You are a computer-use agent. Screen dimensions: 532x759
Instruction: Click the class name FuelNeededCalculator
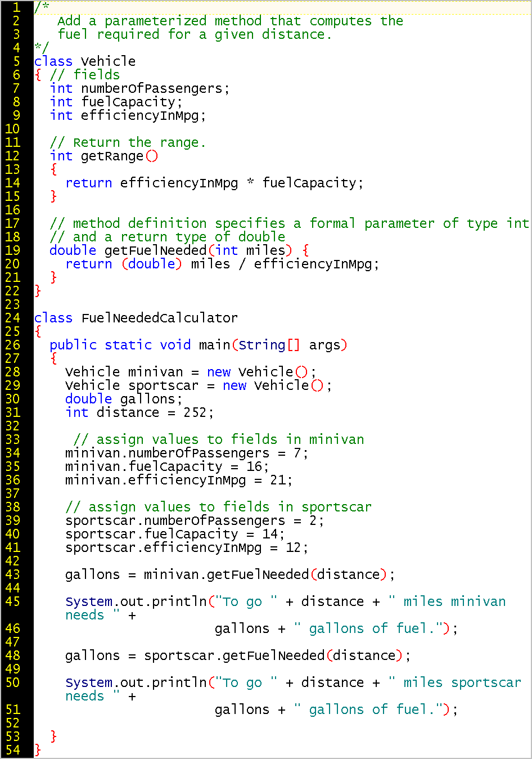pos(159,318)
